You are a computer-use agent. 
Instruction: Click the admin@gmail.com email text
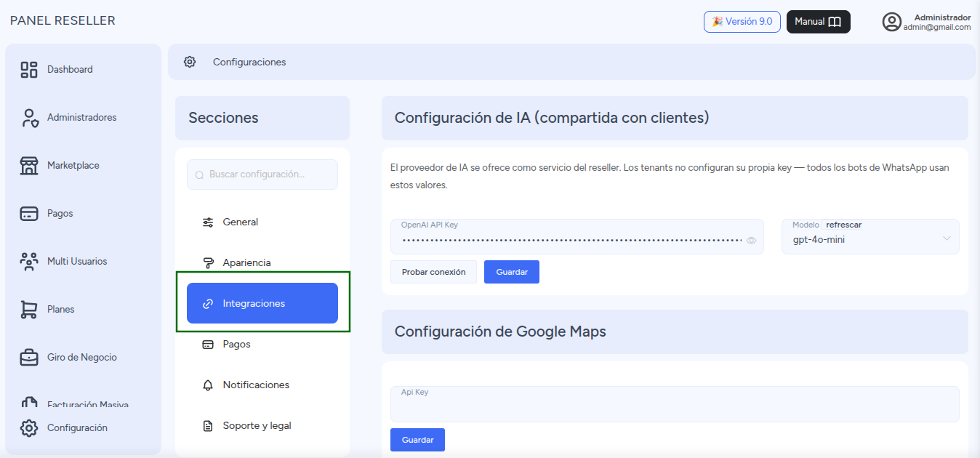point(937,27)
